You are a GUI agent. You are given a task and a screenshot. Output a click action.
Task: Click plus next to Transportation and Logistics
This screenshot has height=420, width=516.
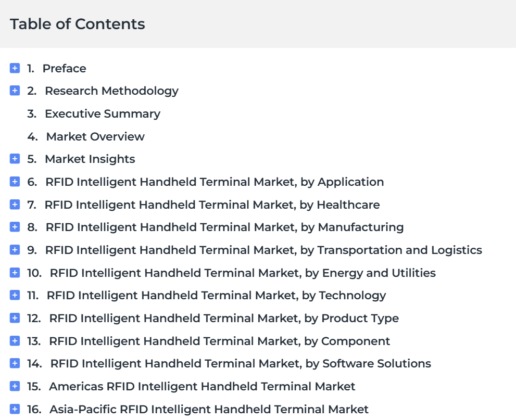pyautogui.click(x=15, y=250)
